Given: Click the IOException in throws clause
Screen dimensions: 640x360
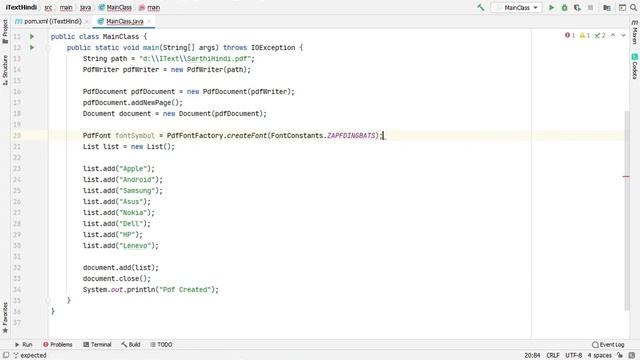Looking at the screenshot, I should [273, 47].
